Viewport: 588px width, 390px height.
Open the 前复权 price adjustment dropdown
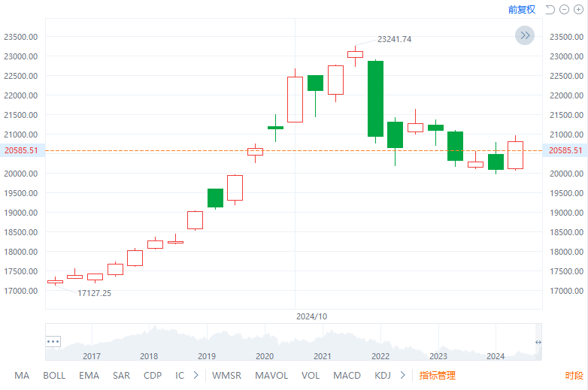click(521, 10)
